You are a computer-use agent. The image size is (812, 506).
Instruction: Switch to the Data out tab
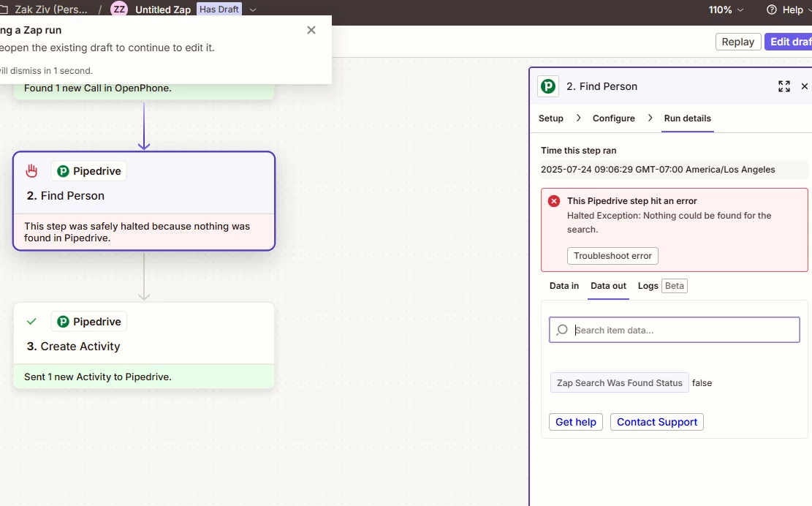(x=609, y=286)
